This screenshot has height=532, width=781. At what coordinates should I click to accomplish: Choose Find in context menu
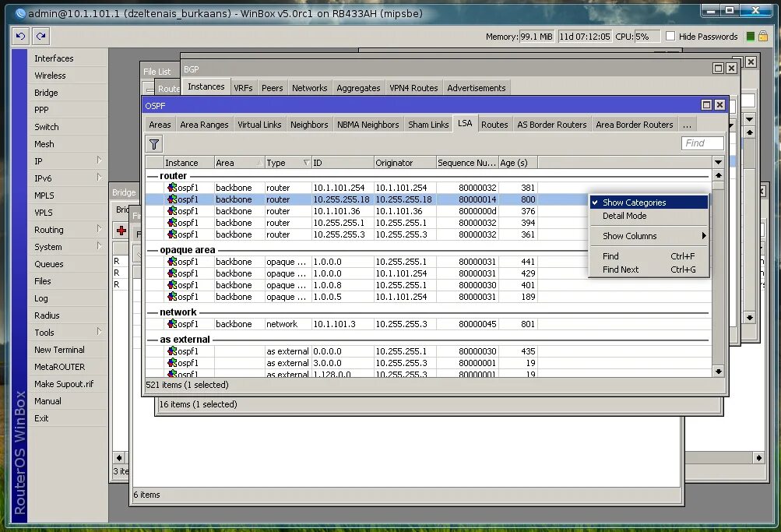tap(649, 256)
